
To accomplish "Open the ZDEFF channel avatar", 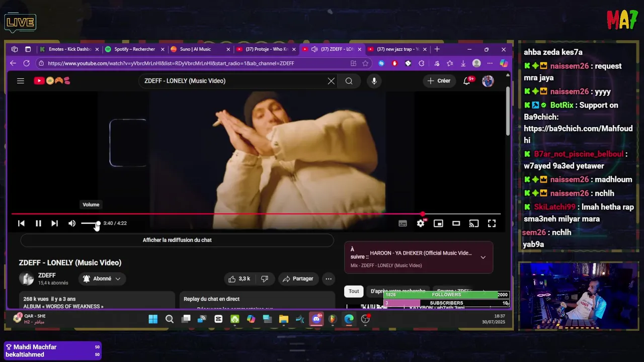I will click(27, 279).
